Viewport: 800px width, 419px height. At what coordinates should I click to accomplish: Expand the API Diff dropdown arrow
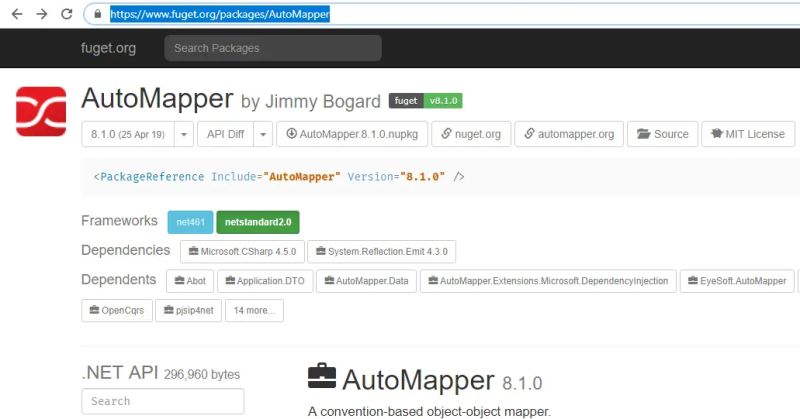pos(263,134)
